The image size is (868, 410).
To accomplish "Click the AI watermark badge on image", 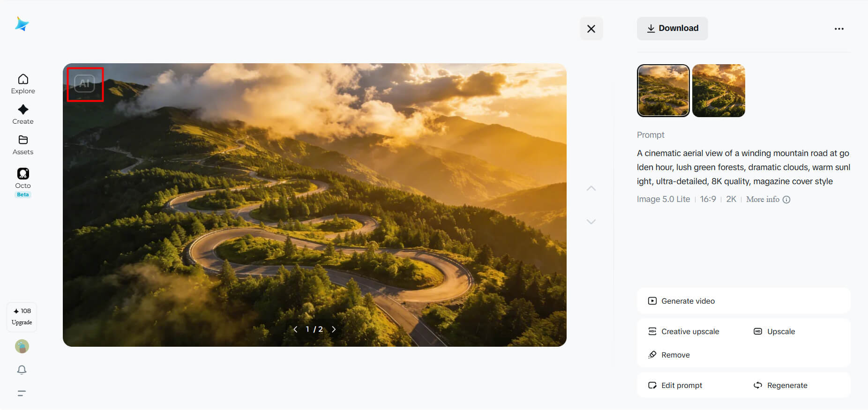I will (85, 84).
